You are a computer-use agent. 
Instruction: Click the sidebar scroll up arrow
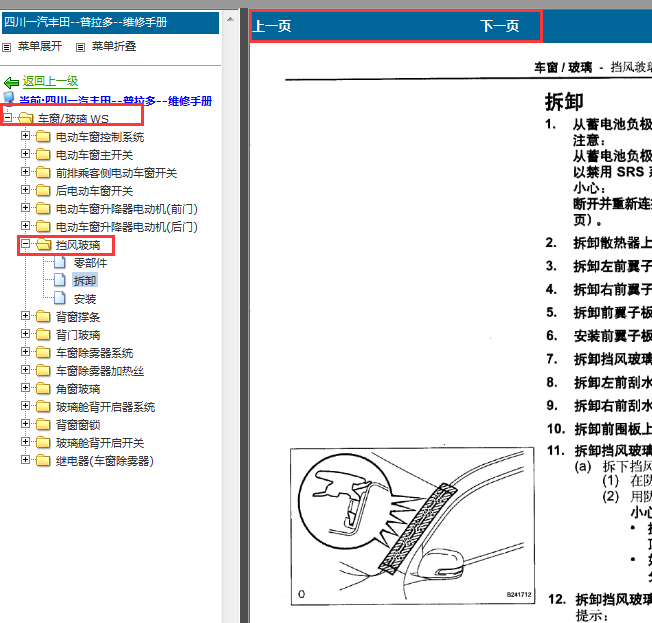pos(230,19)
